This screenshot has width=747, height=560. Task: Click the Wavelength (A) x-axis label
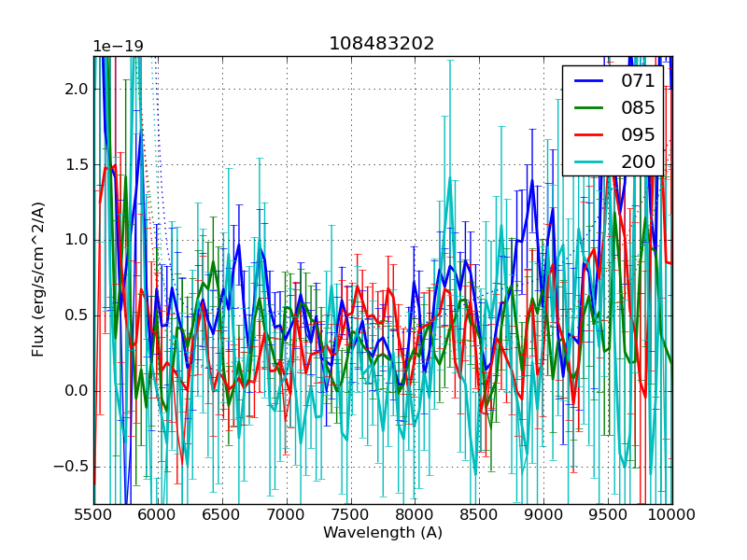pos(383,533)
